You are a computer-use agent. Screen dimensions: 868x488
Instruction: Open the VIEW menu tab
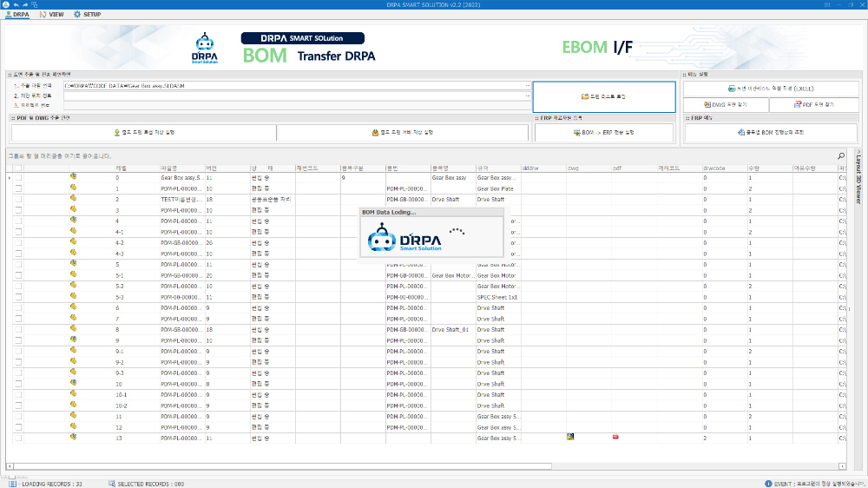51,15
